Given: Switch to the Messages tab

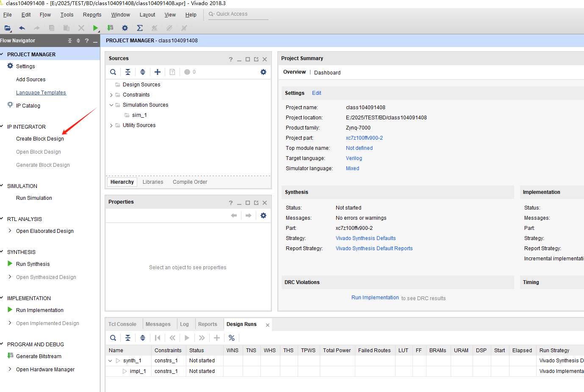Looking at the screenshot, I should [x=158, y=324].
